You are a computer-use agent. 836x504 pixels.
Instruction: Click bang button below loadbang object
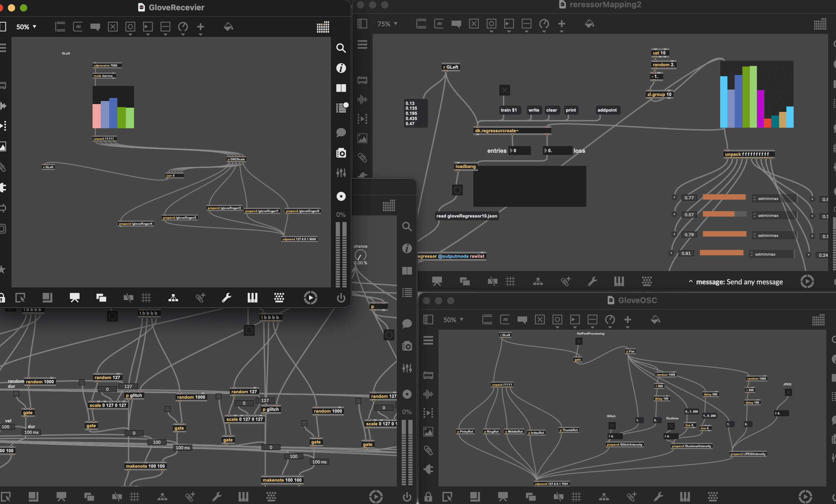pyautogui.click(x=457, y=190)
